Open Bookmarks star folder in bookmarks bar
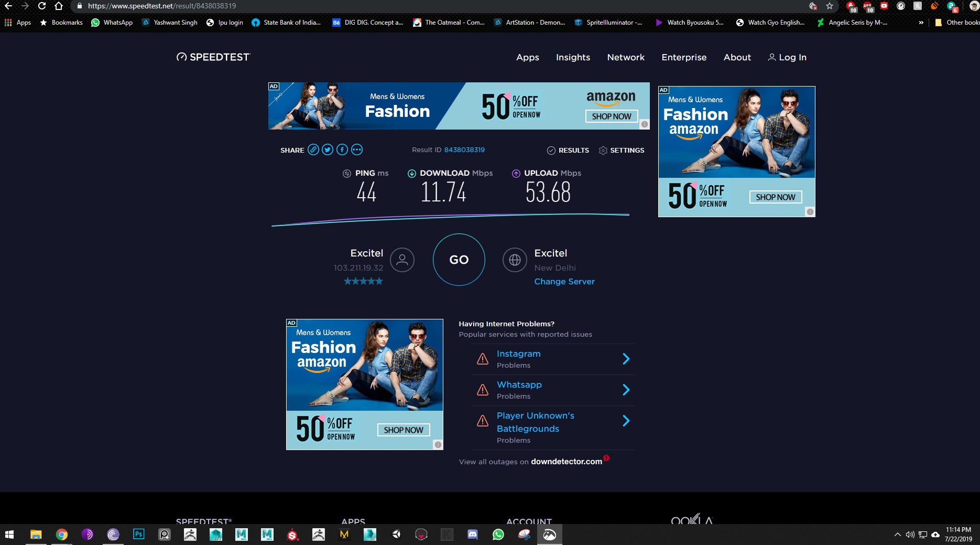The height and width of the screenshot is (545, 980). point(61,23)
